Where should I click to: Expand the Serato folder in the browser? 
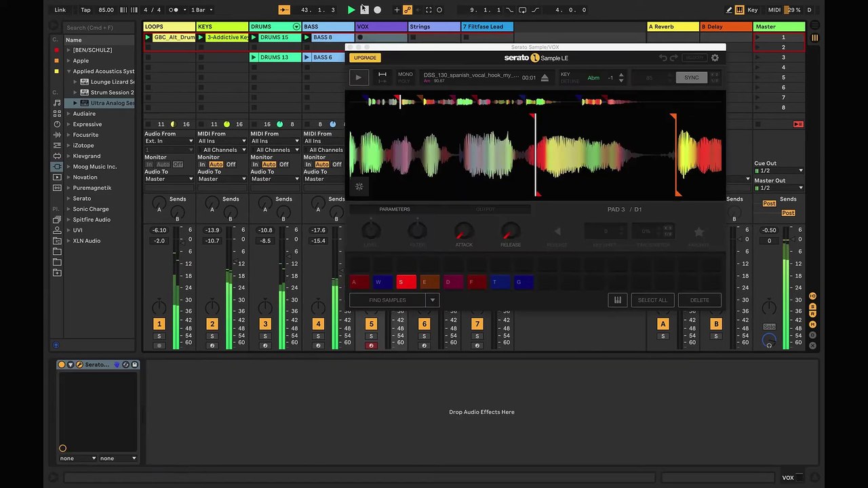(69, 199)
